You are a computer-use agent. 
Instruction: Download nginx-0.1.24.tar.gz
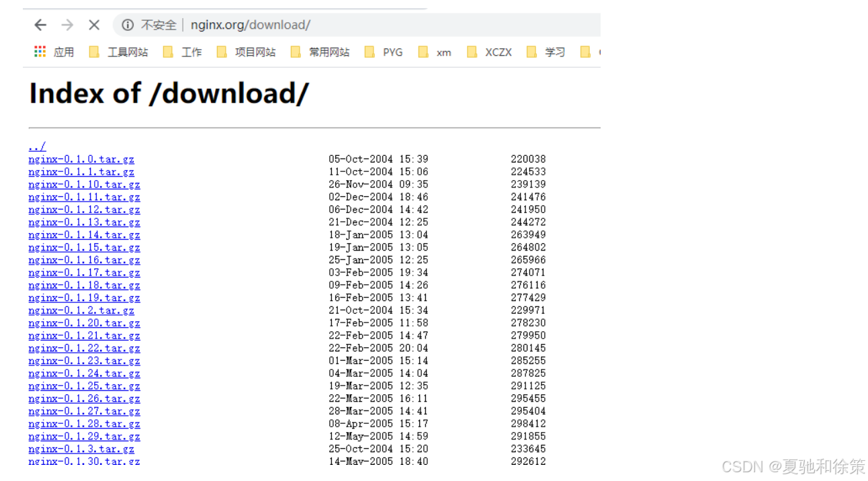[84, 374]
